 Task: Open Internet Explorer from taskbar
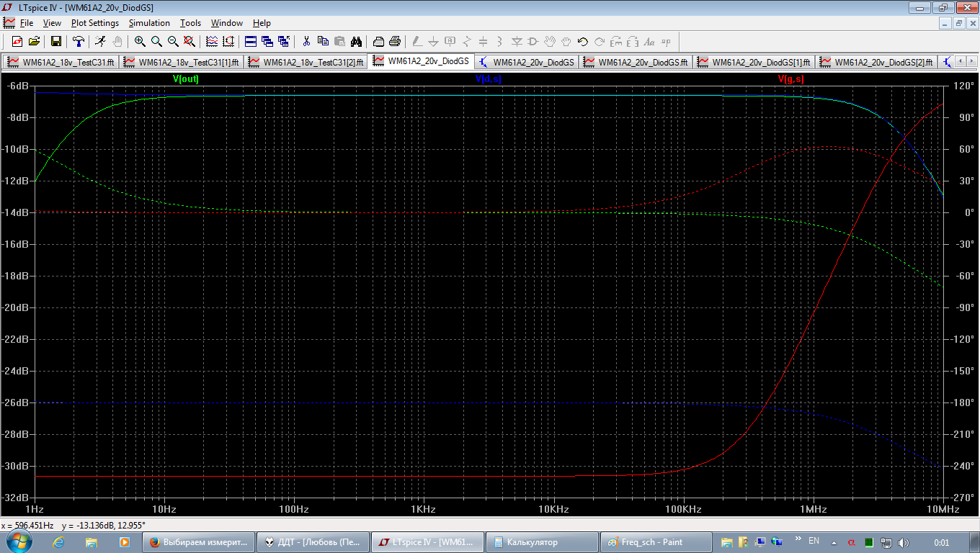click(x=59, y=541)
